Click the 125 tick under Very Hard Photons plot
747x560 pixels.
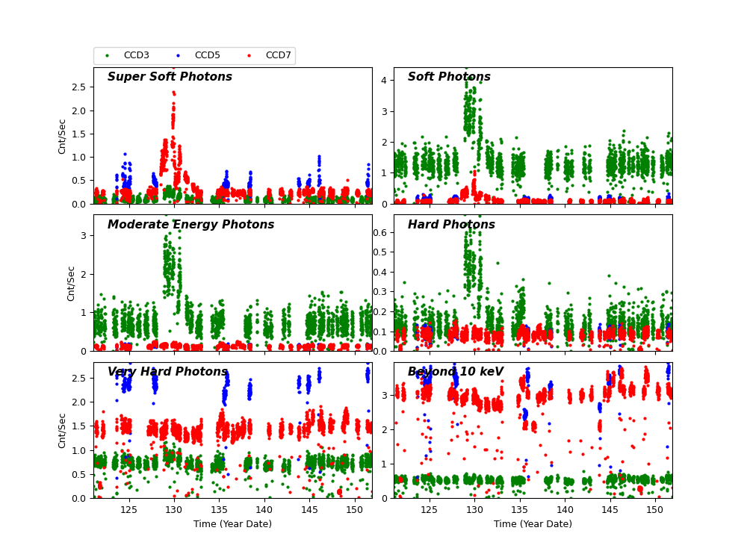point(128,510)
